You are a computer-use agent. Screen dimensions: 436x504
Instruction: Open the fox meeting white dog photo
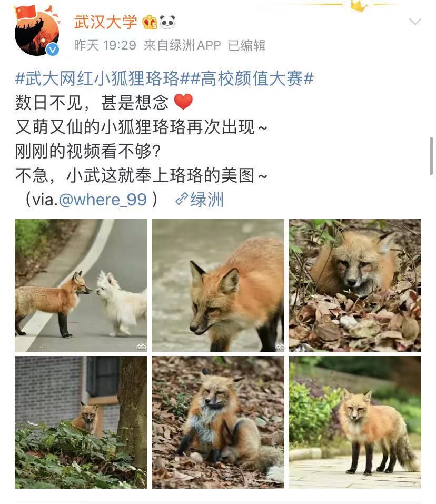pyautogui.click(x=81, y=285)
